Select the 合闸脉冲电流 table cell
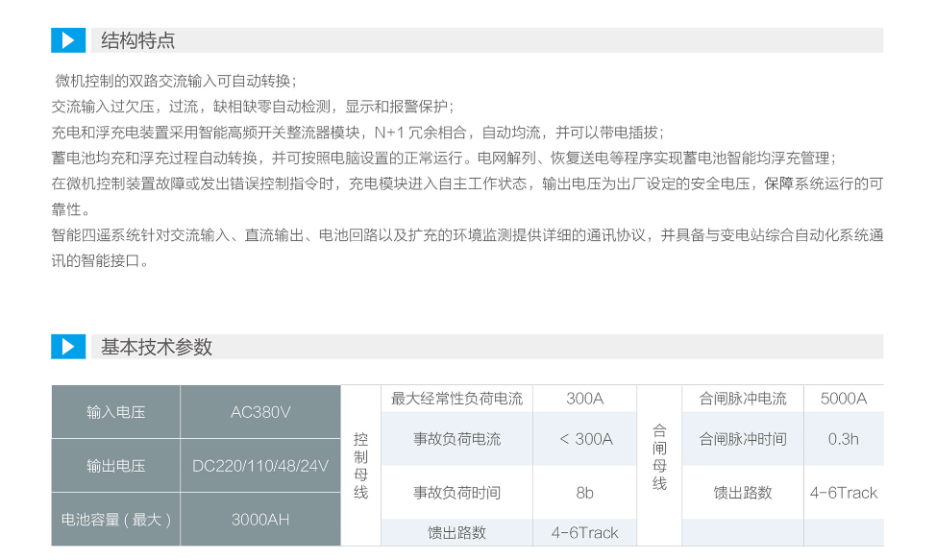Viewport: 936px width, 560px height. click(743, 399)
